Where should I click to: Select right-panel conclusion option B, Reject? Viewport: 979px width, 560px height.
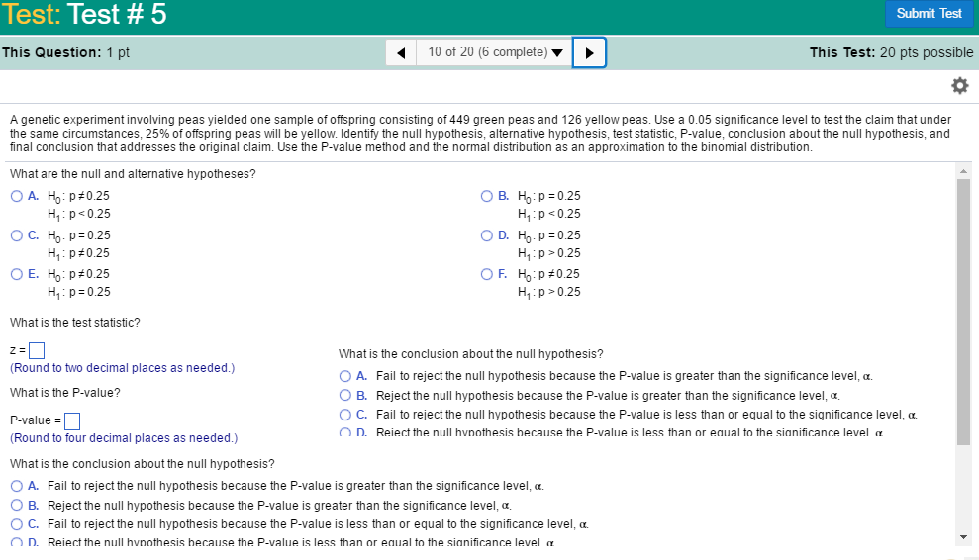(x=345, y=395)
